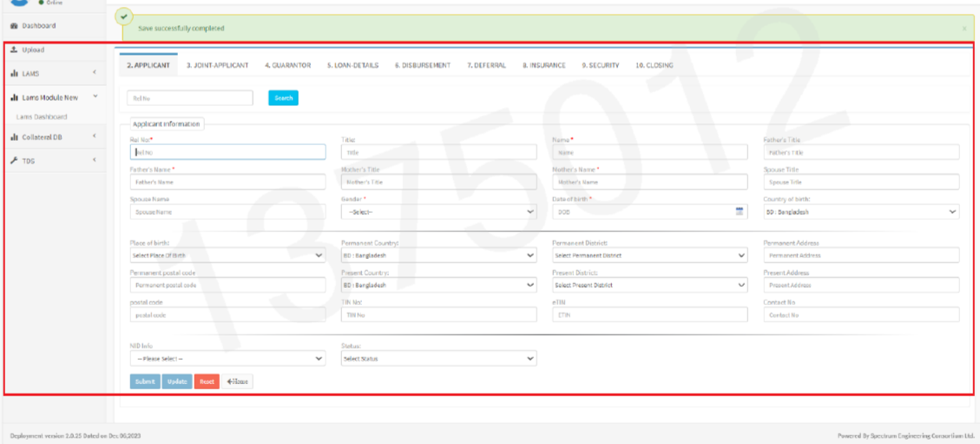Open the Place of birth dropdown
The height and width of the screenshot is (444, 980).
pyautogui.click(x=227, y=256)
